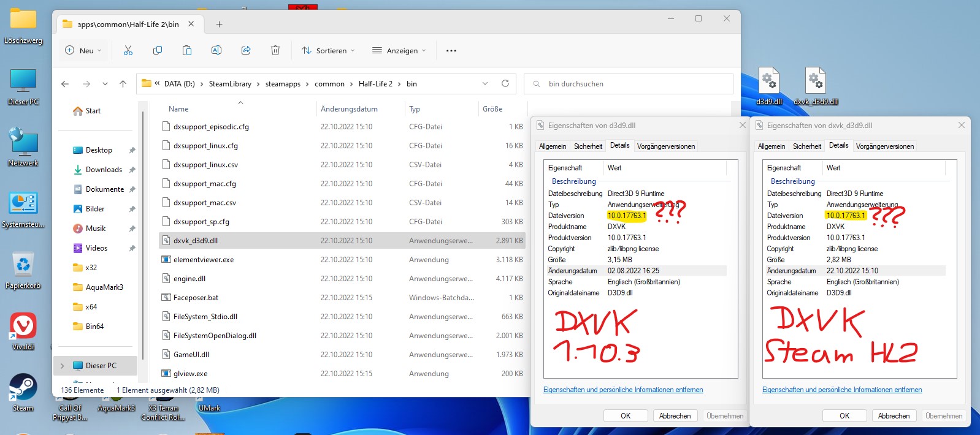Viewport: 980px width, 435px height.
Task: Click the bin durchsuchen search field
Action: click(x=629, y=84)
